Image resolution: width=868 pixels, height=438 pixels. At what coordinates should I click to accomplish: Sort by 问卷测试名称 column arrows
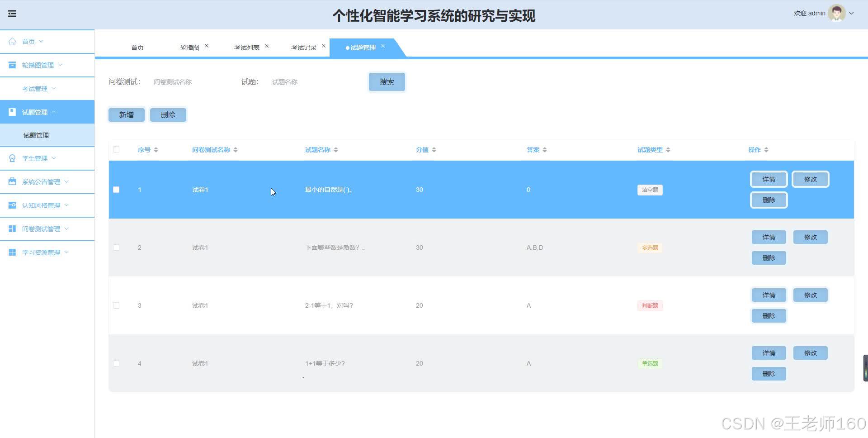pyautogui.click(x=236, y=150)
